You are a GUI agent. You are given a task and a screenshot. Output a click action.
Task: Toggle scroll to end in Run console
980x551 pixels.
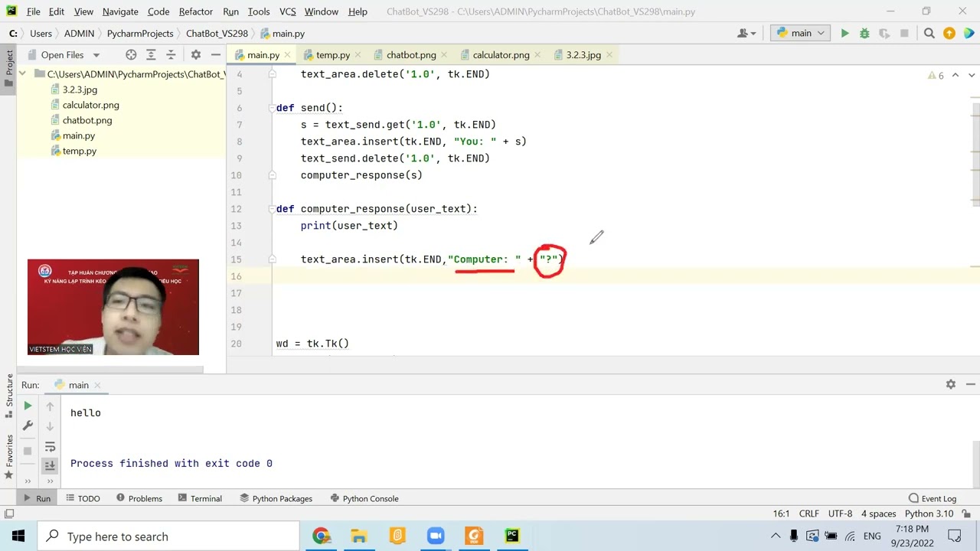pos(51,465)
